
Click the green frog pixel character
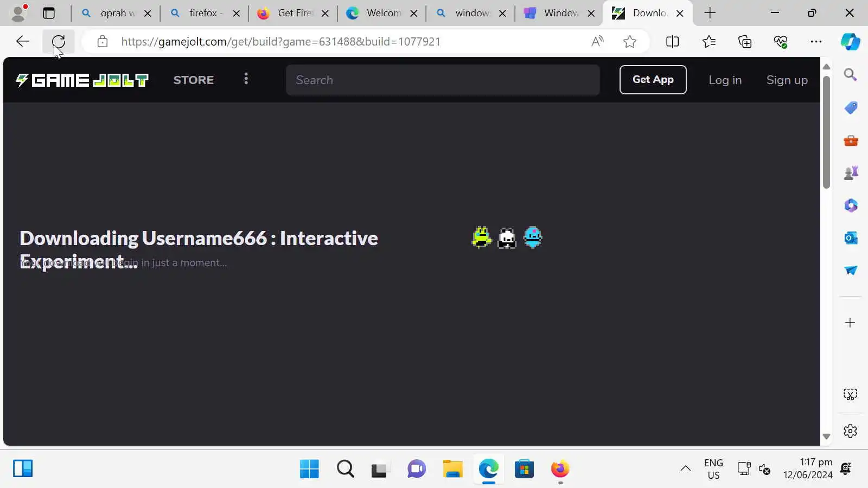click(481, 237)
